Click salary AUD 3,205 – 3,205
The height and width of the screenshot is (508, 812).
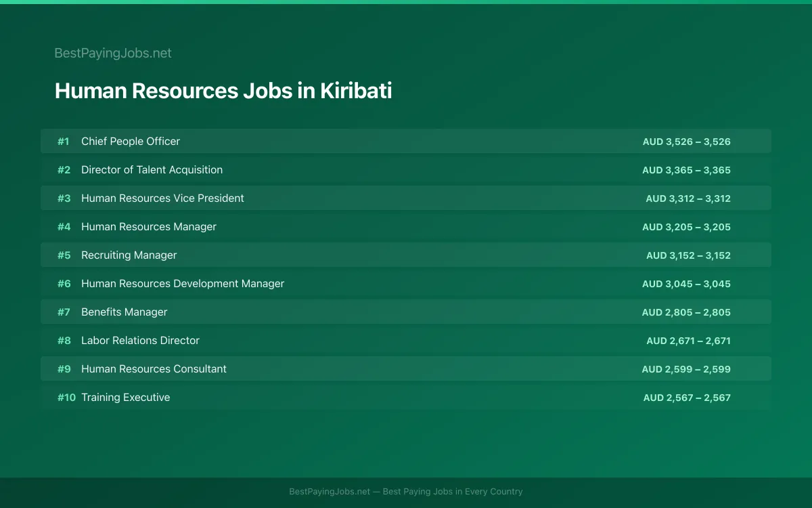tap(686, 227)
